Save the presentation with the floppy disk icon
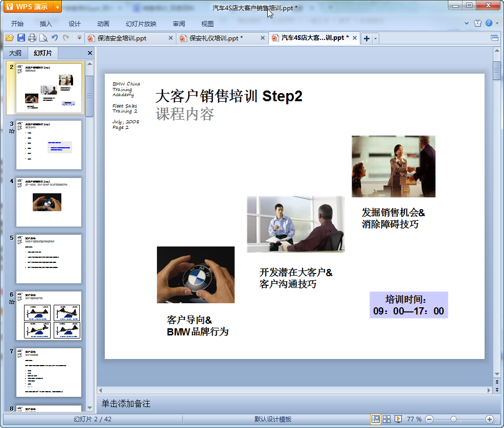The image size is (504, 428). click(21, 38)
